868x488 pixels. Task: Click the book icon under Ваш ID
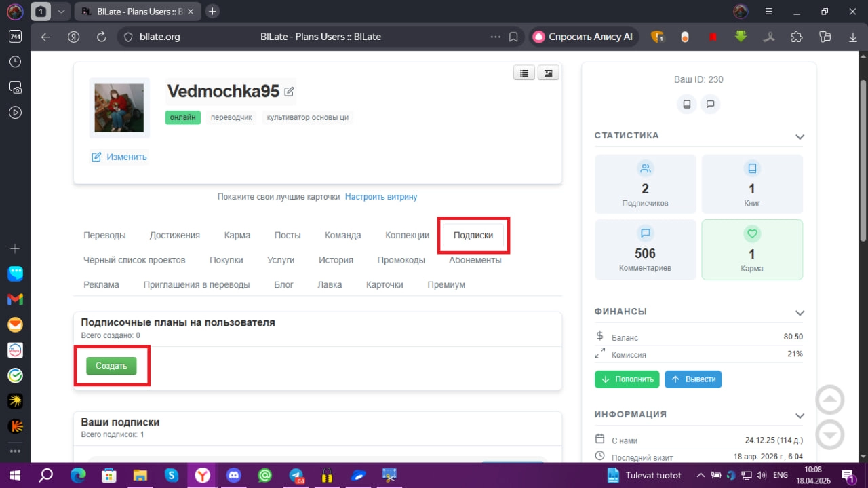pyautogui.click(x=687, y=105)
